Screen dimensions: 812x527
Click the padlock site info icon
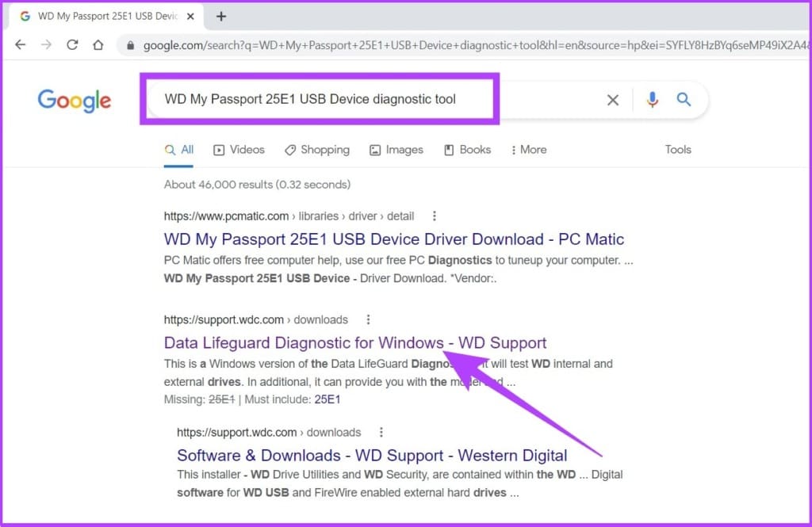[131, 45]
